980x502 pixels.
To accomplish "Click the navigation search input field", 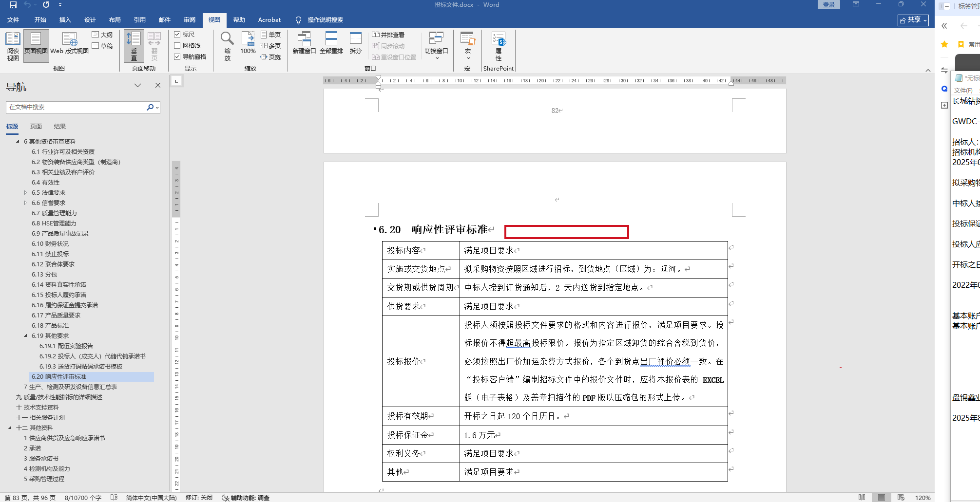I will 76,107.
